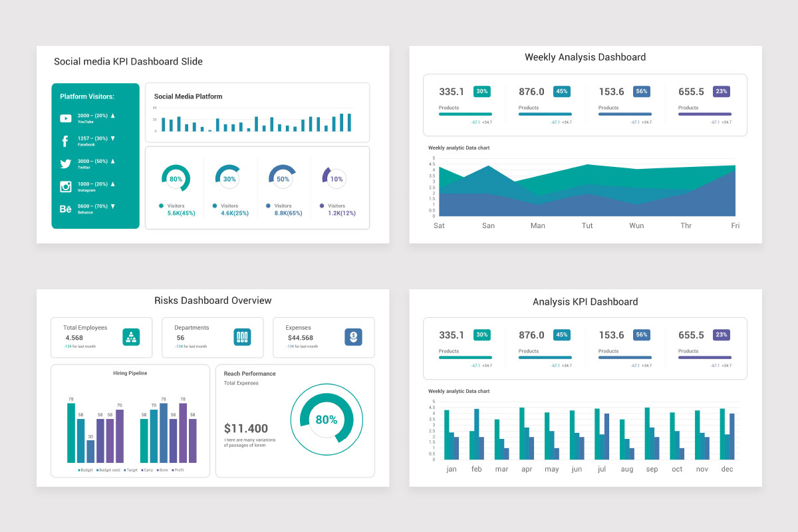This screenshot has width=798, height=532.
Task: Select the Risks Dashboard Overview title
Action: (213, 301)
